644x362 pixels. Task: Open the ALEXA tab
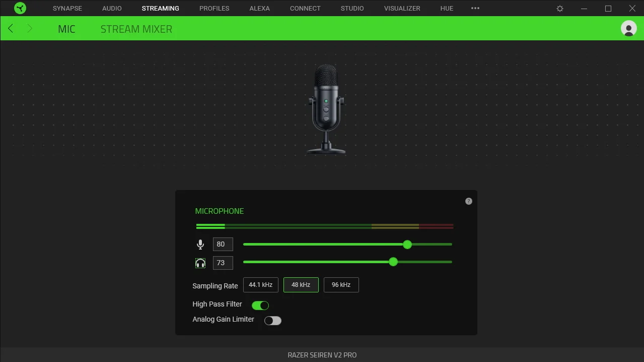[260, 9]
